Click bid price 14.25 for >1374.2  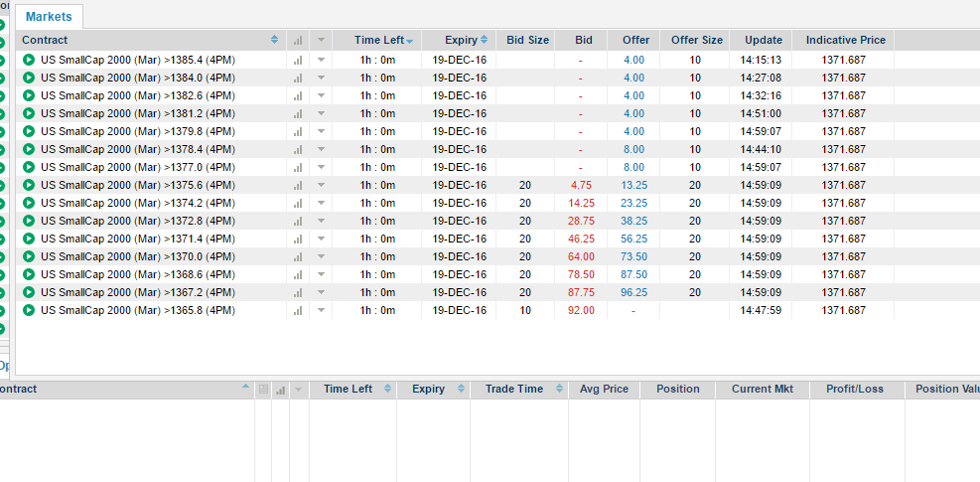point(581,203)
